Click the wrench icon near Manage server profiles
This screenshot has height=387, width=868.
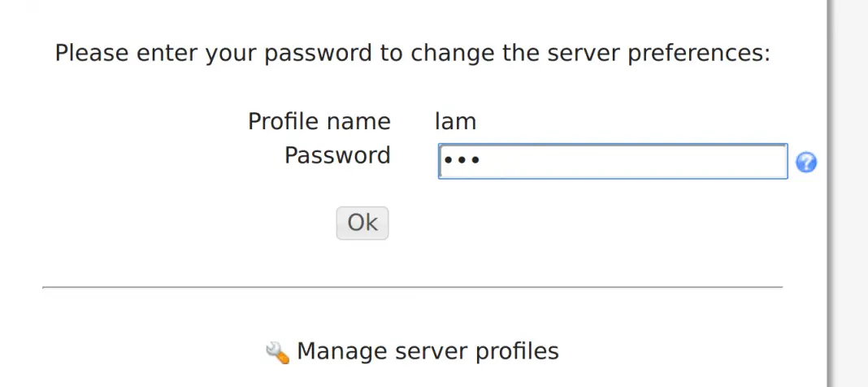pos(277,351)
